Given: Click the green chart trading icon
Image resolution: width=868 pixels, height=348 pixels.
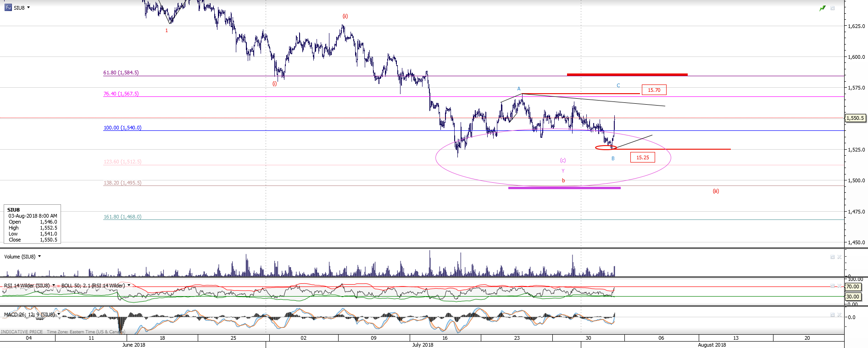Looking at the screenshot, I should (x=822, y=8).
